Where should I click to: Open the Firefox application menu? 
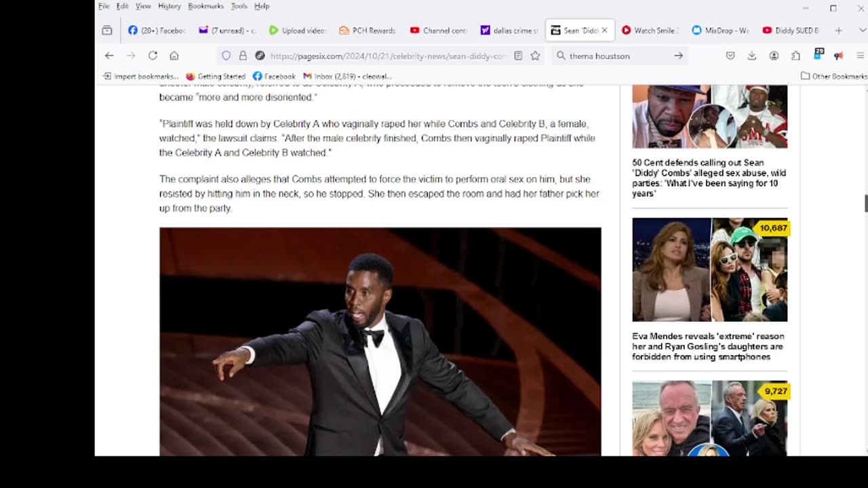click(x=861, y=56)
